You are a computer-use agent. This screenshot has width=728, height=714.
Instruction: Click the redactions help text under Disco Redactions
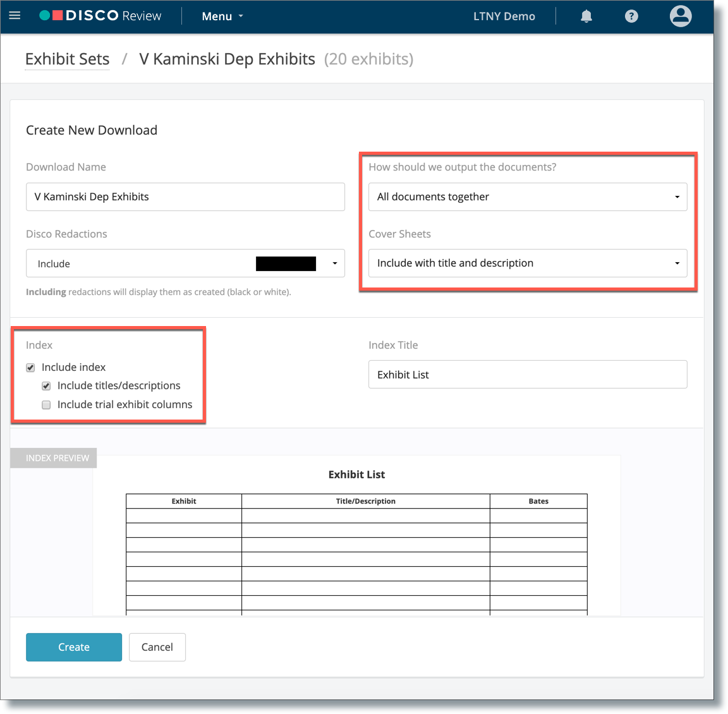[x=159, y=292]
